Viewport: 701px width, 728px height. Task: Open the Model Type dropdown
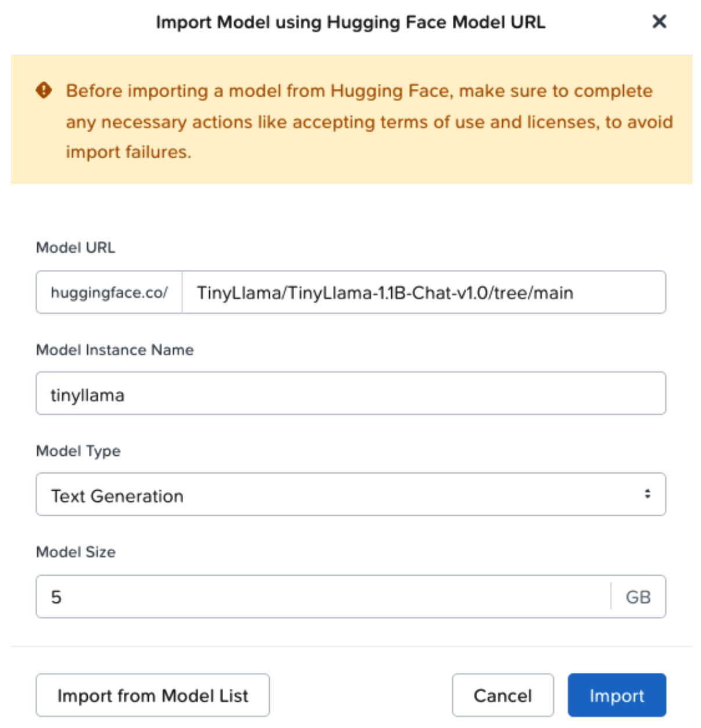point(350,495)
